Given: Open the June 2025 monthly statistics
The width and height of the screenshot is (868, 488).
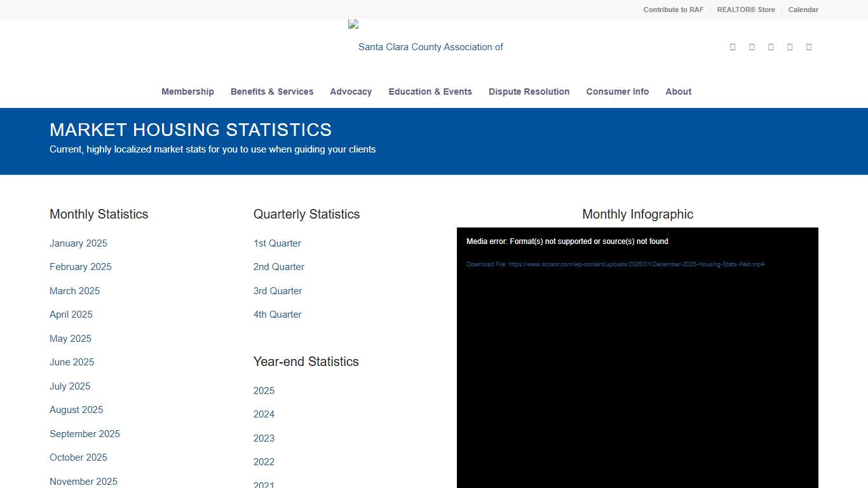Looking at the screenshot, I should [72, 362].
